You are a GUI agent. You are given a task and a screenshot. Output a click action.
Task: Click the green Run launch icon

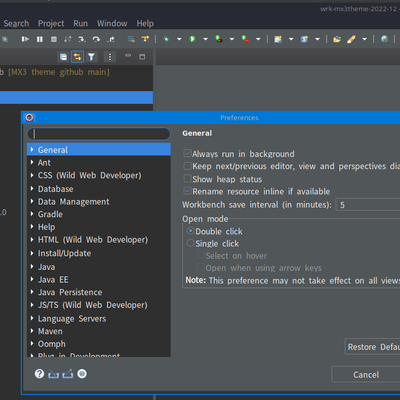192,39
